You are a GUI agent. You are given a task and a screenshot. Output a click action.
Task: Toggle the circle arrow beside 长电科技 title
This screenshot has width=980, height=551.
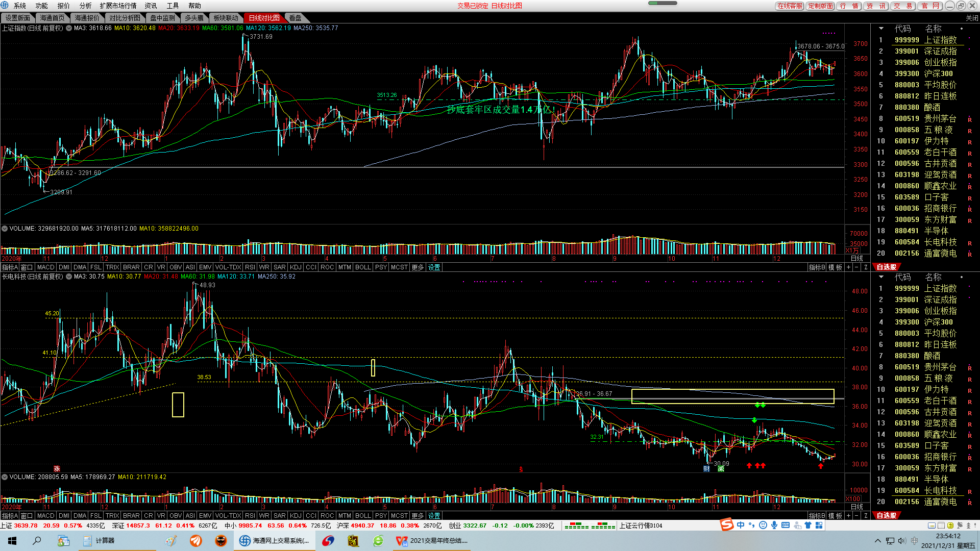[x=68, y=277]
